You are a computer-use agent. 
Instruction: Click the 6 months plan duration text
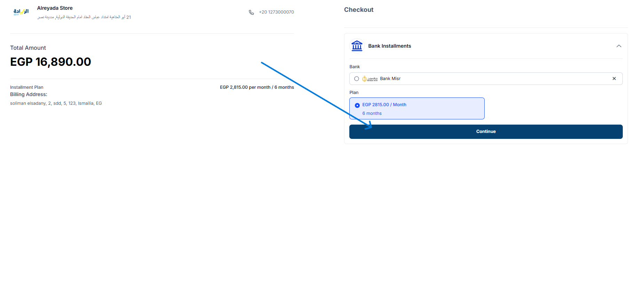pos(372,113)
